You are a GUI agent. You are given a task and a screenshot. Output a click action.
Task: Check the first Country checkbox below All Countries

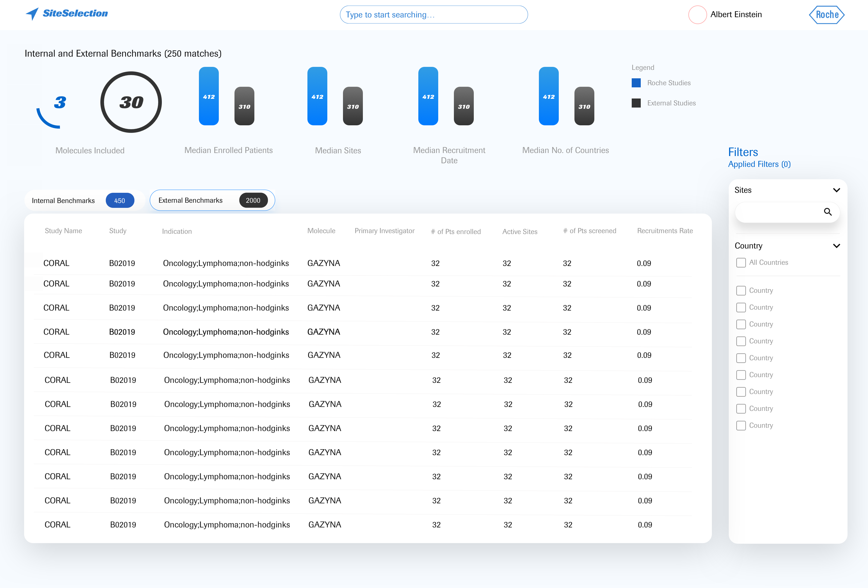pos(741,290)
